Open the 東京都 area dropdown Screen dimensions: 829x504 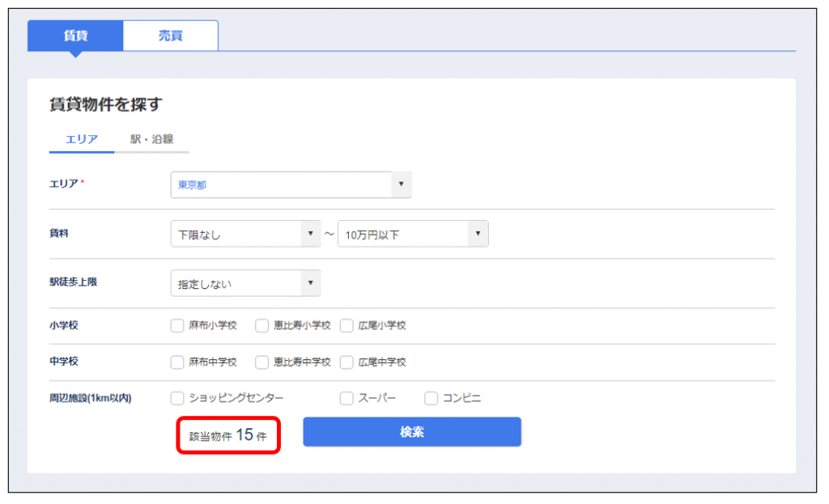coord(291,185)
